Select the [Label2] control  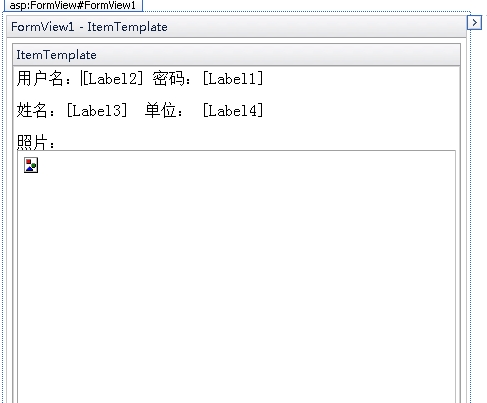point(113,79)
